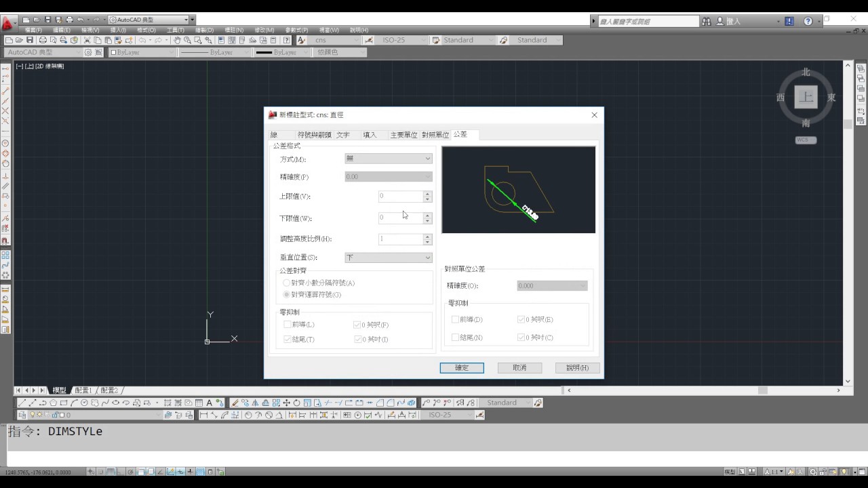Switch to the 線 (Lines) tab

[275, 135]
